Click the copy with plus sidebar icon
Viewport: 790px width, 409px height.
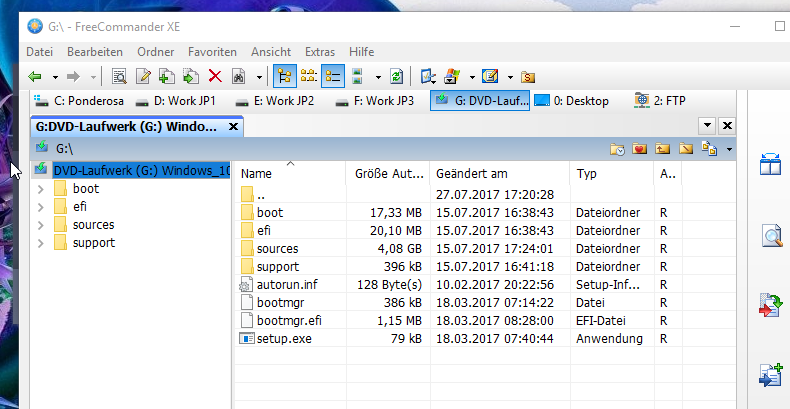pos(771,375)
